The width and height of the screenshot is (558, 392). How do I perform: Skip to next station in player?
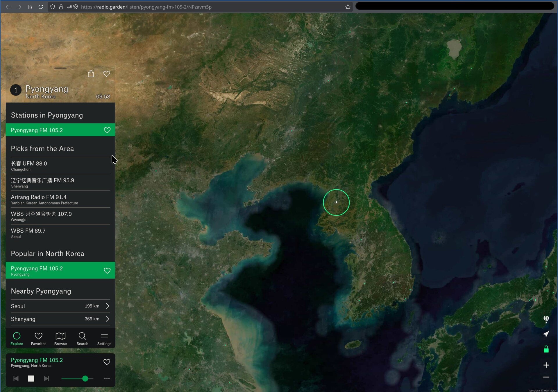[46, 378]
